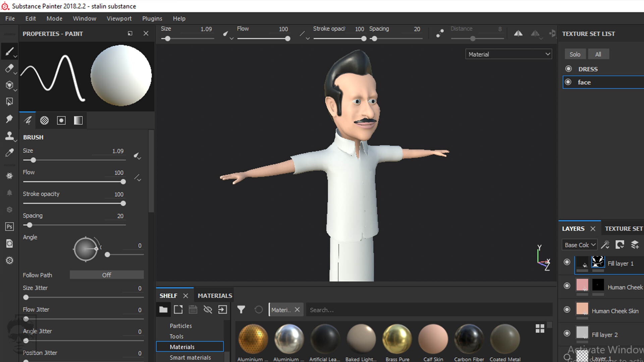Select face texture set radio button
644x362 pixels.
point(568,82)
